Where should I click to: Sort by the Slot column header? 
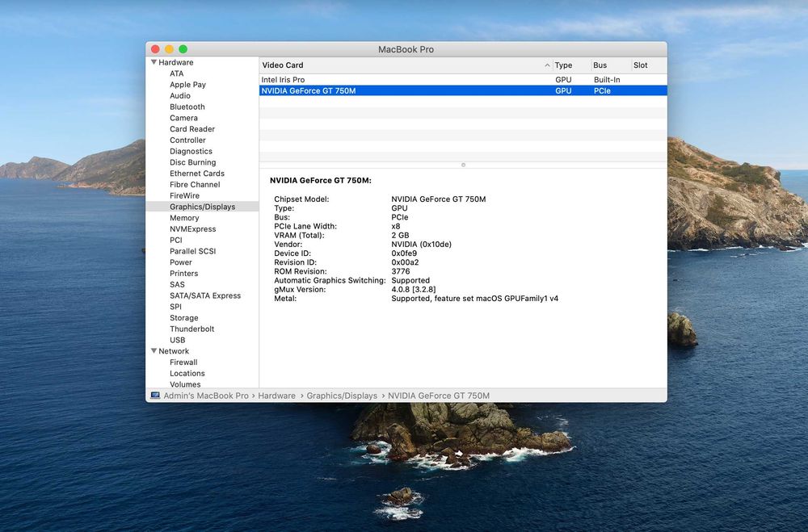(649, 65)
